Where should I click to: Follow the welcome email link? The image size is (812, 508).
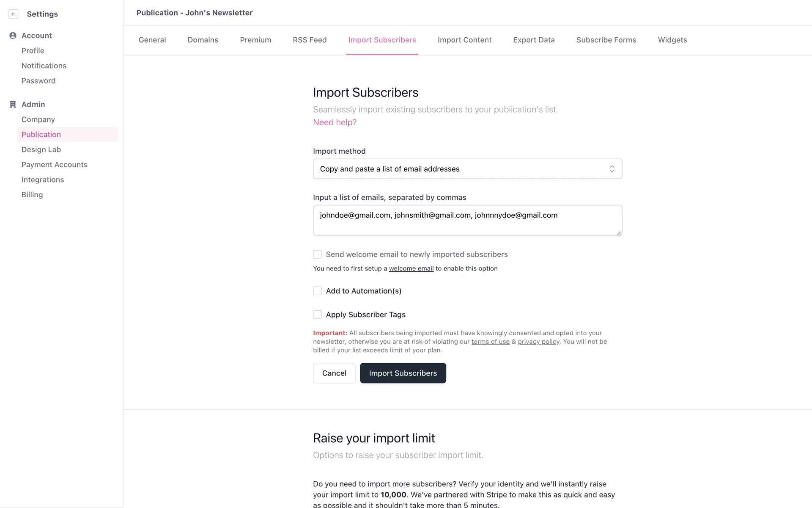tap(411, 268)
